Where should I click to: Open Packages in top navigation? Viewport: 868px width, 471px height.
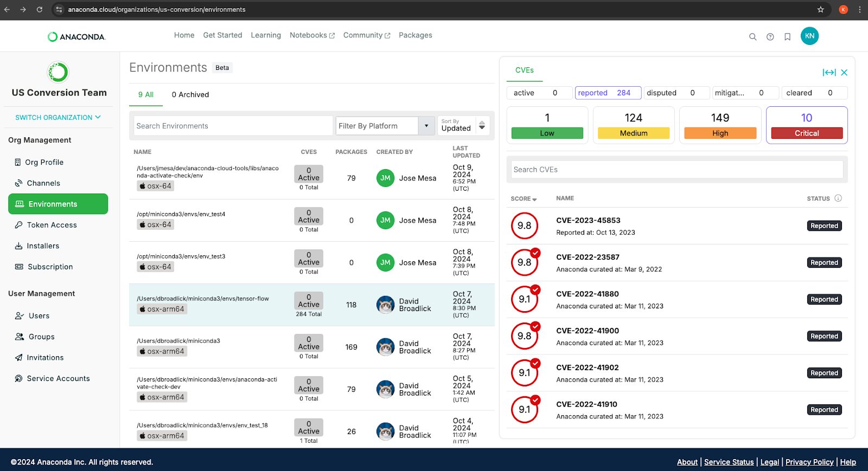click(416, 35)
